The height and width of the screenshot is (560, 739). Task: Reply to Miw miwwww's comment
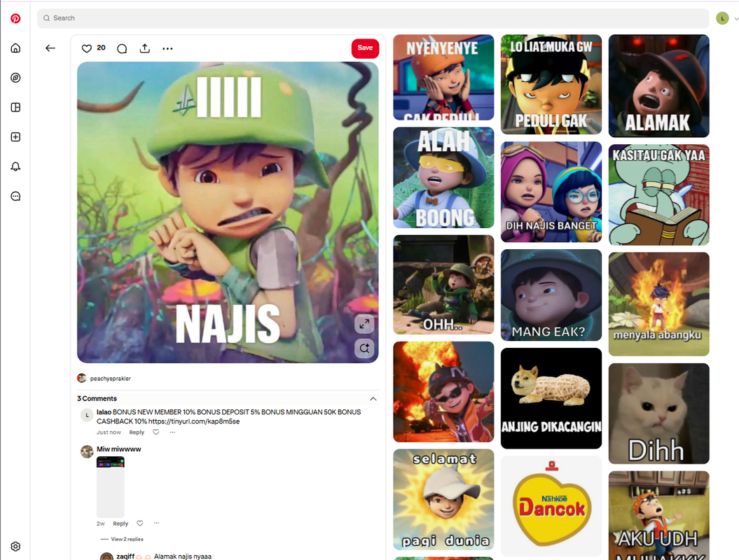pos(120,524)
